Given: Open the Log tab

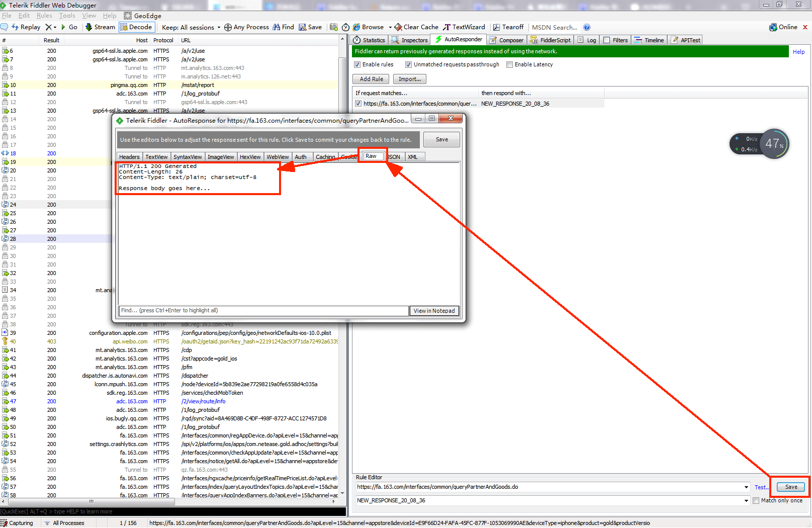Looking at the screenshot, I should tap(587, 40).
